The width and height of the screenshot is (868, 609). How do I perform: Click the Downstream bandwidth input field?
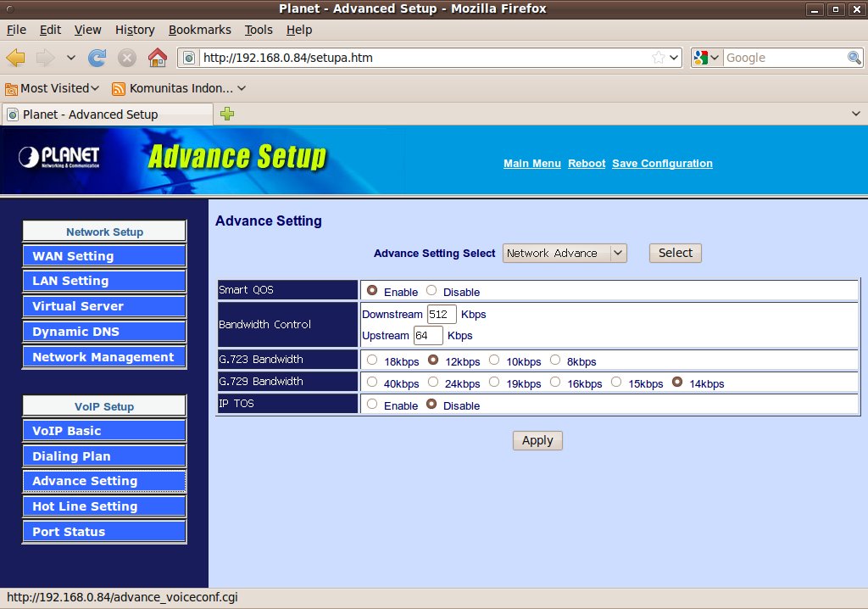[442, 314]
